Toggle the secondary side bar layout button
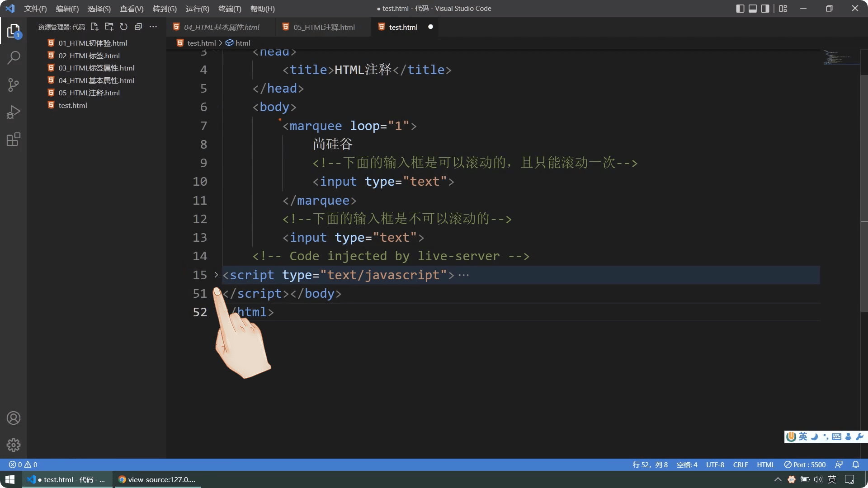The width and height of the screenshot is (868, 488). point(765,9)
